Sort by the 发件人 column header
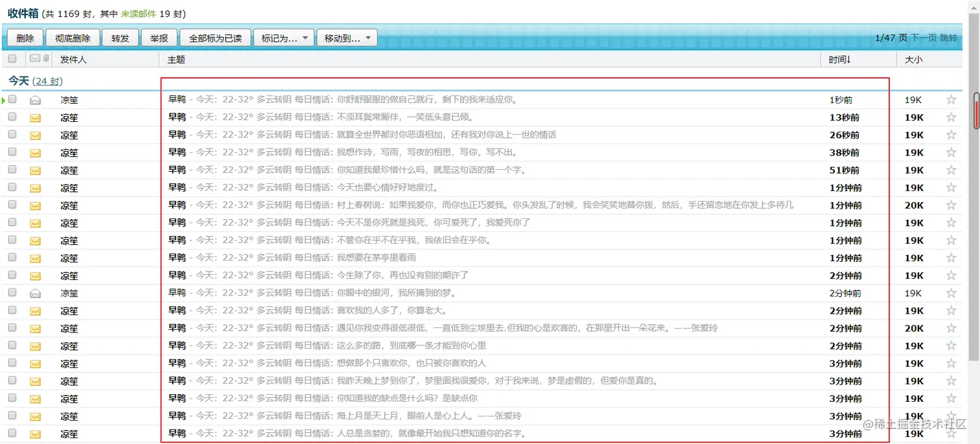The width and height of the screenshot is (980, 444). tap(73, 59)
